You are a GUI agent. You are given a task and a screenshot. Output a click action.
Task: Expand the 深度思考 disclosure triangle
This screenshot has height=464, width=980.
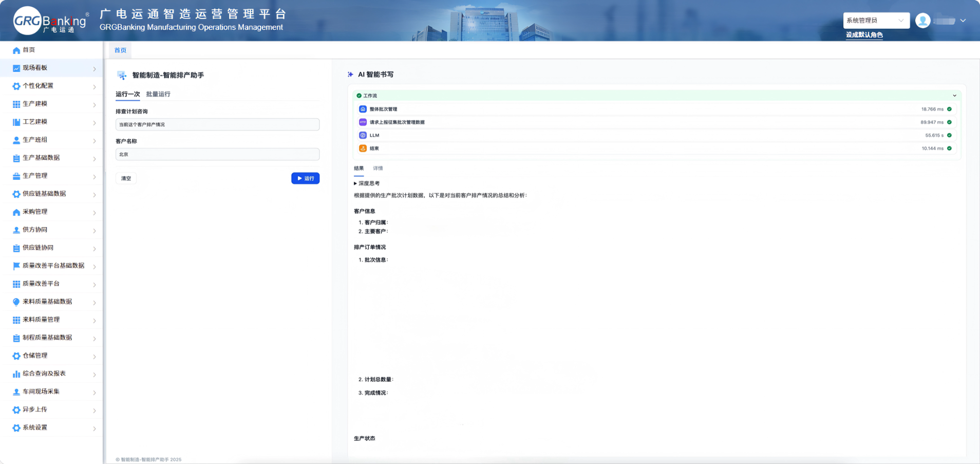pos(355,183)
